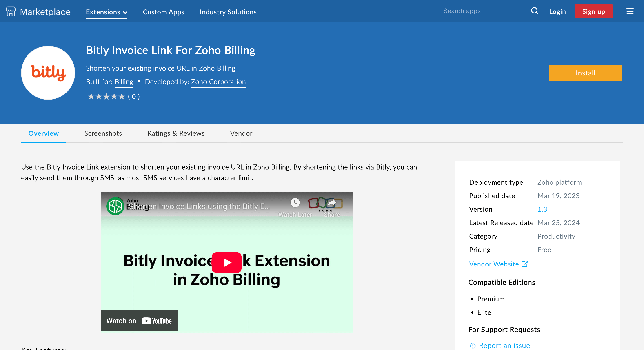Screen dimensions: 644x350
Task: Open the Login page
Action: point(557,11)
